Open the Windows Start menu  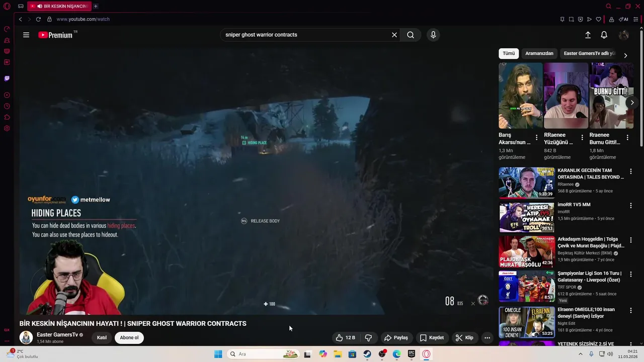click(x=218, y=354)
